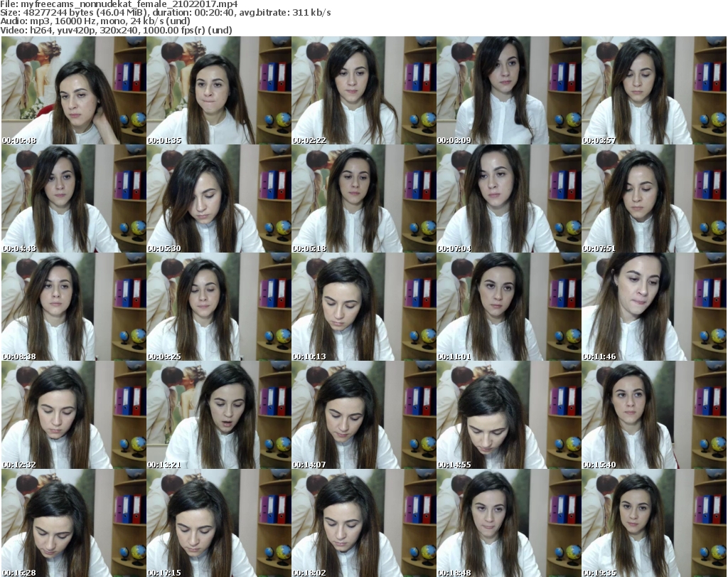Viewport: 728px width, 577px height.
Task: Choose the frame at 00:07:04
Action: (509, 198)
